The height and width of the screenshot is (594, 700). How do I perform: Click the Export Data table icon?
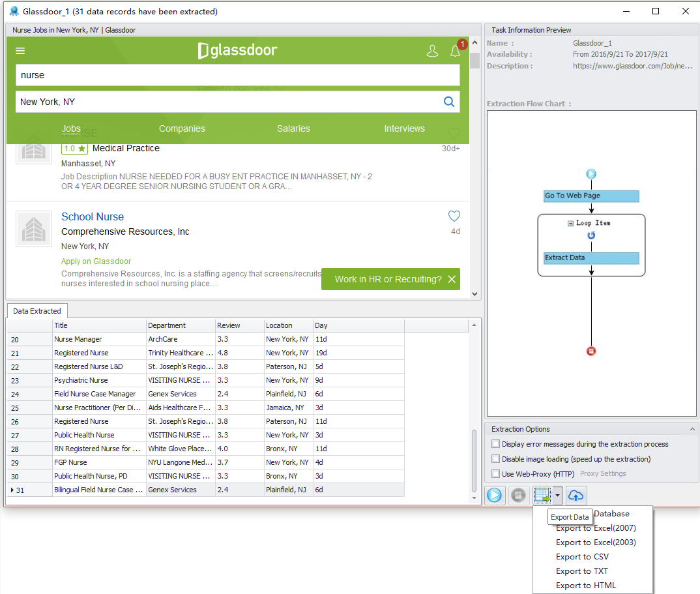click(542, 496)
